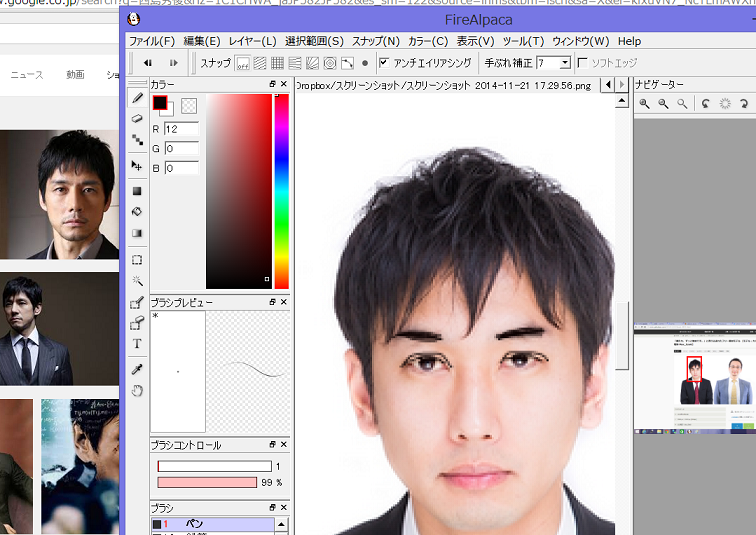This screenshot has width=756, height=535.
Task: Rotate canvas left in the Navigator
Action: [x=706, y=104]
